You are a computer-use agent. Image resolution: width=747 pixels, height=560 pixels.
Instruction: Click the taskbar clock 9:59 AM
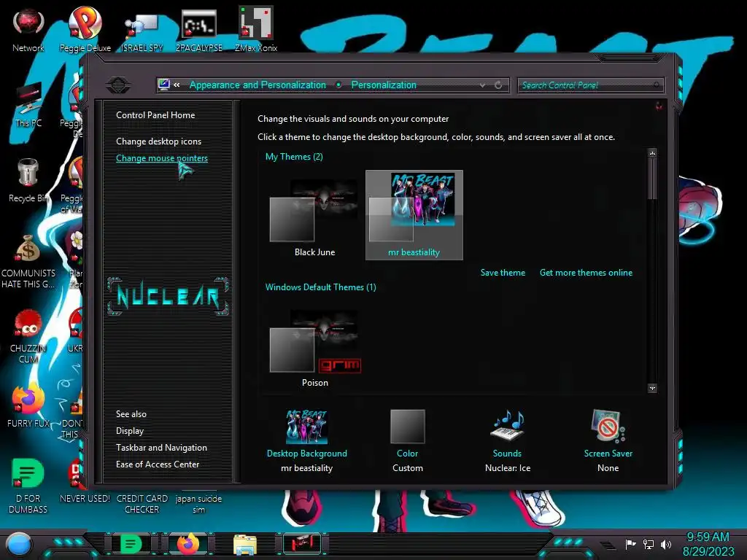(708, 537)
